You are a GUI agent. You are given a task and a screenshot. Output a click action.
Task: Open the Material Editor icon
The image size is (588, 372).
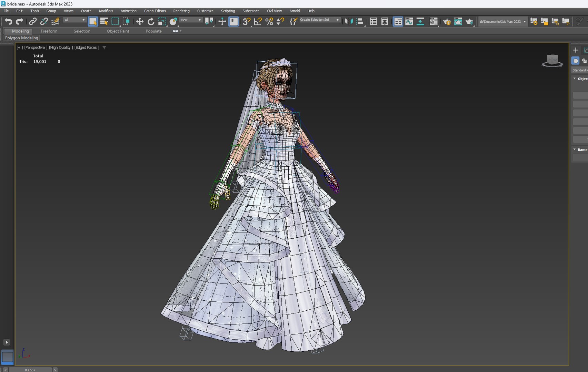click(x=433, y=22)
